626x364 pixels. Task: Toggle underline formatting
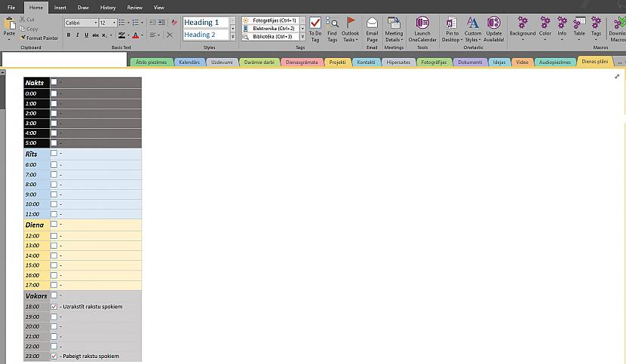tap(86, 35)
